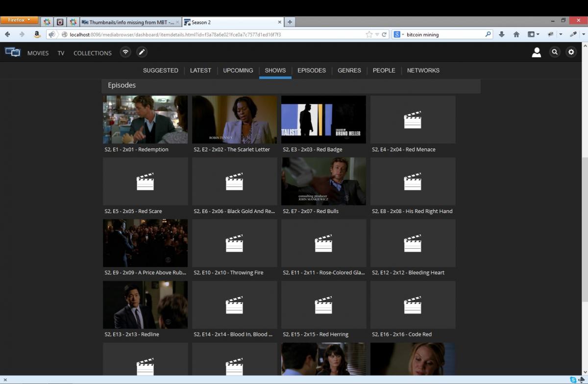
Task: Click His Red Right Hand clapperboard placeholder
Action: tap(413, 181)
